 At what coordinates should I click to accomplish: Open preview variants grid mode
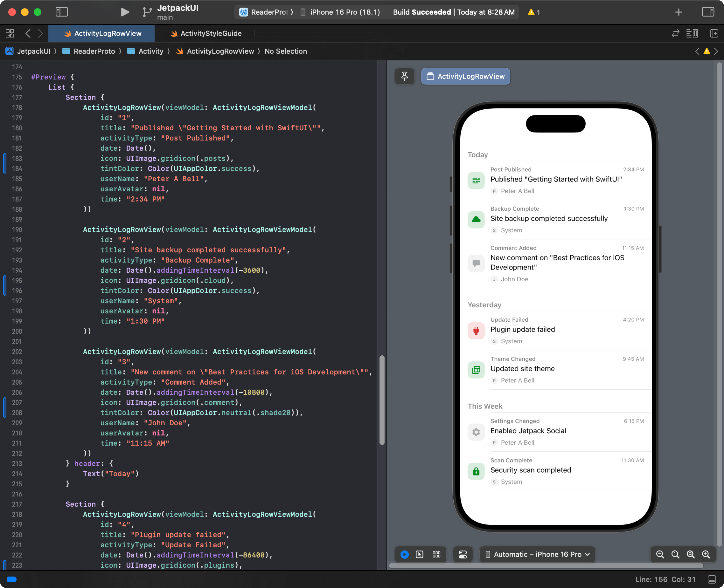[x=436, y=554]
